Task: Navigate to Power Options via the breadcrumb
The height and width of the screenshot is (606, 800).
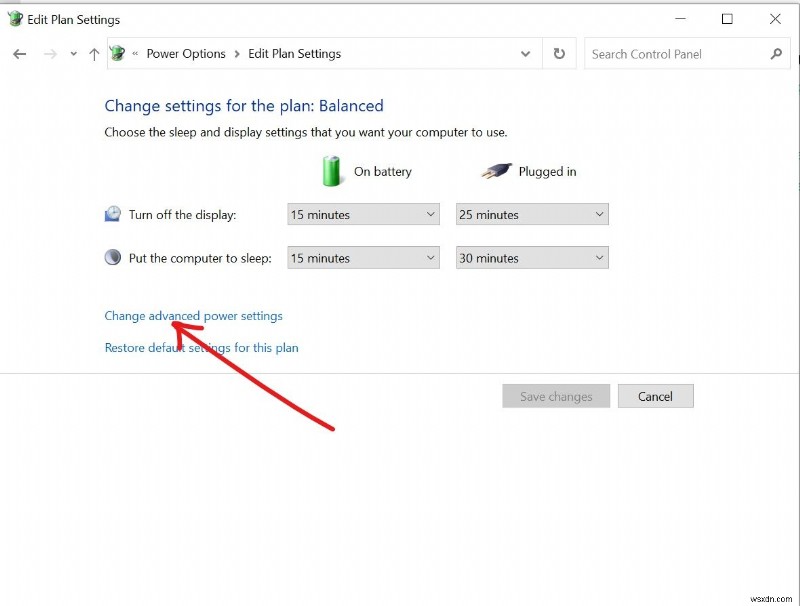Action: (x=186, y=54)
